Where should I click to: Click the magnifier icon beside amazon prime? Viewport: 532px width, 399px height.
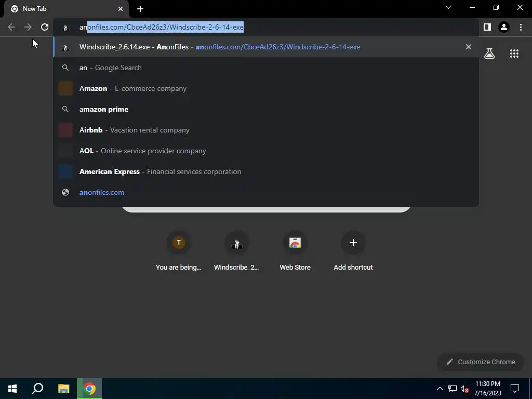click(65, 109)
